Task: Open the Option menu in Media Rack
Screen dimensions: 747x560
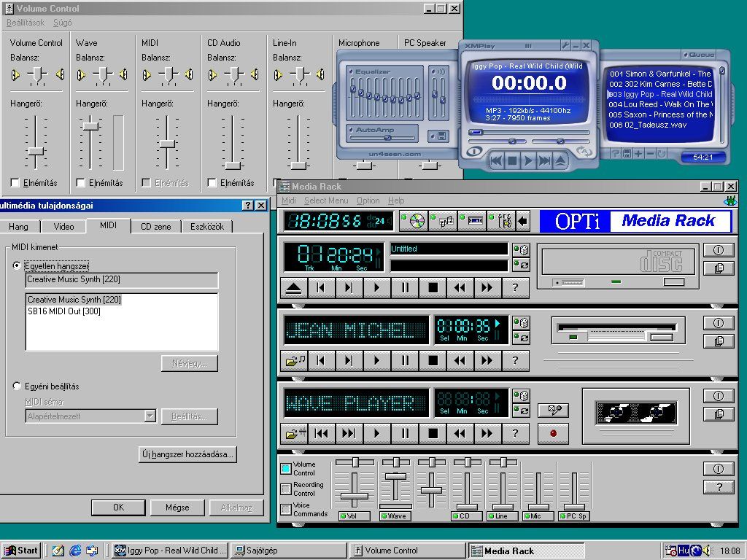Action: [x=368, y=201]
